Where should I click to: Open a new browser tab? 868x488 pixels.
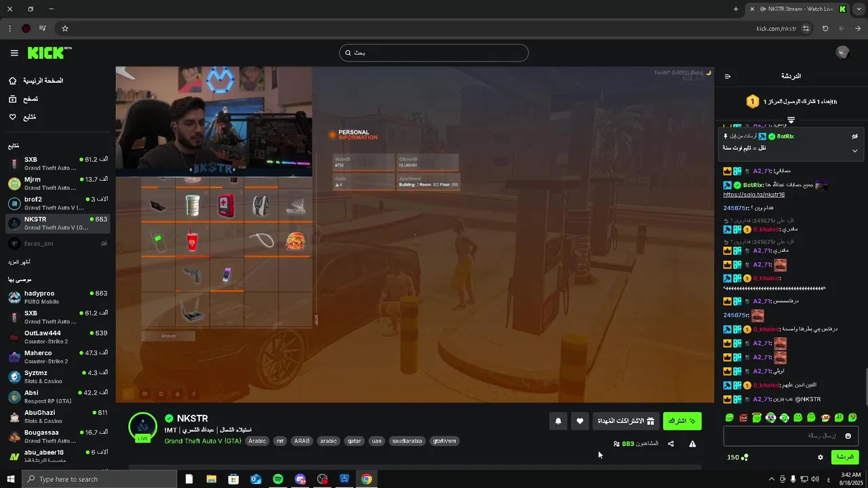tap(736, 9)
